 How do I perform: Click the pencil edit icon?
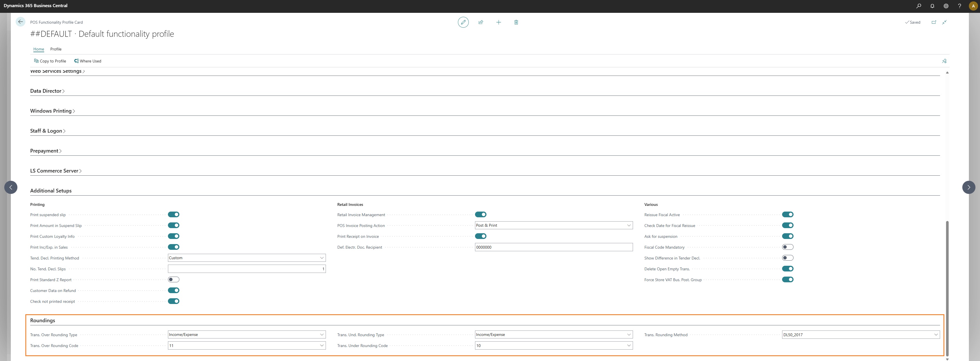(x=463, y=22)
